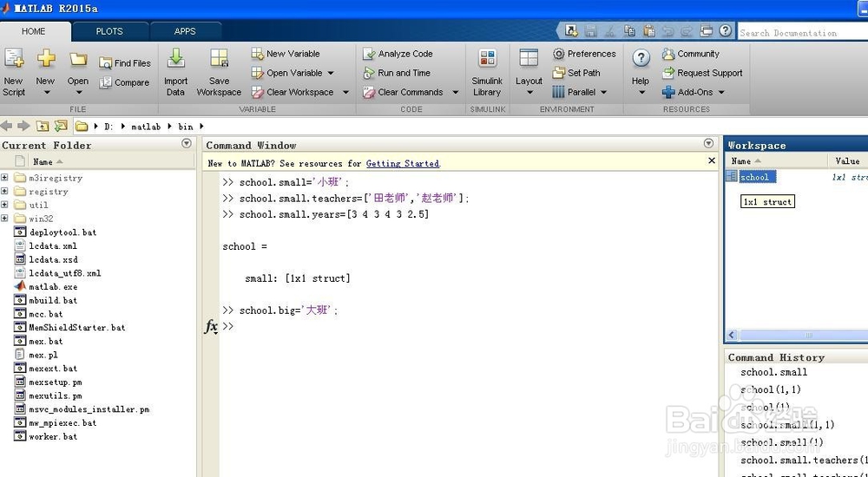Click the matlab segment in address path
868x477 pixels.
[146, 127]
